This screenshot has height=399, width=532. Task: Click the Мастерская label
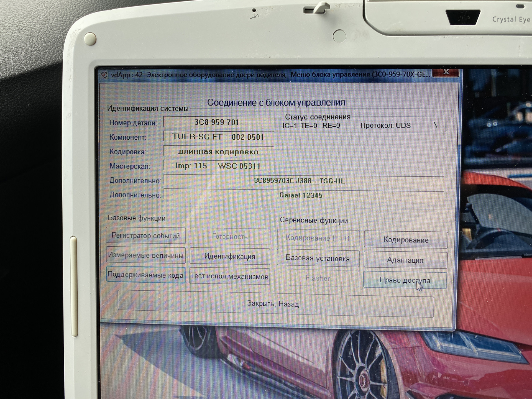pos(130,166)
